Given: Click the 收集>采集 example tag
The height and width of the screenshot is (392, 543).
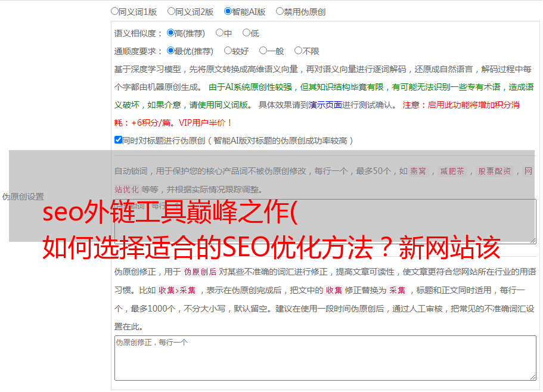Looking at the screenshot, I should point(177,290).
